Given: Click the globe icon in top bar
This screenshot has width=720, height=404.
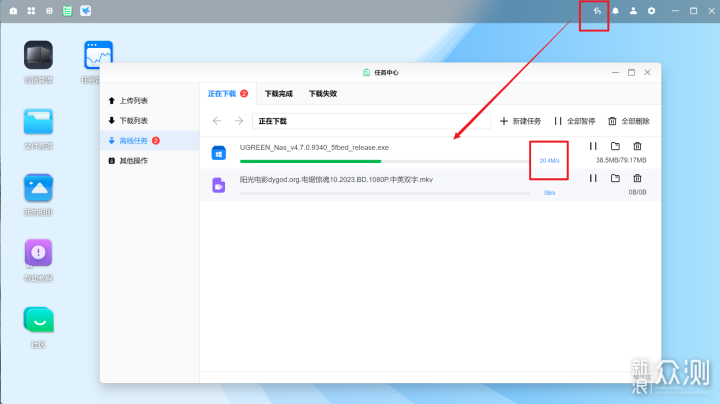Looking at the screenshot, I should [x=49, y=11].
